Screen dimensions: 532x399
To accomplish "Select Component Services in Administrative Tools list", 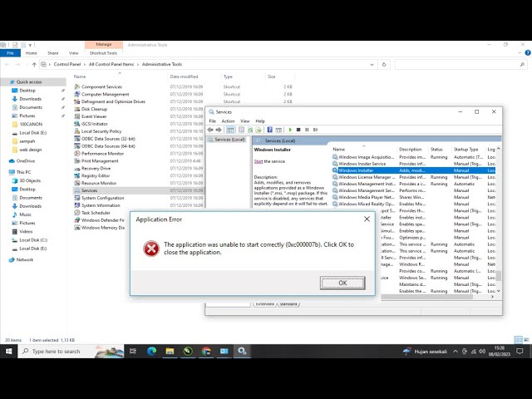I will pos(101,86).
